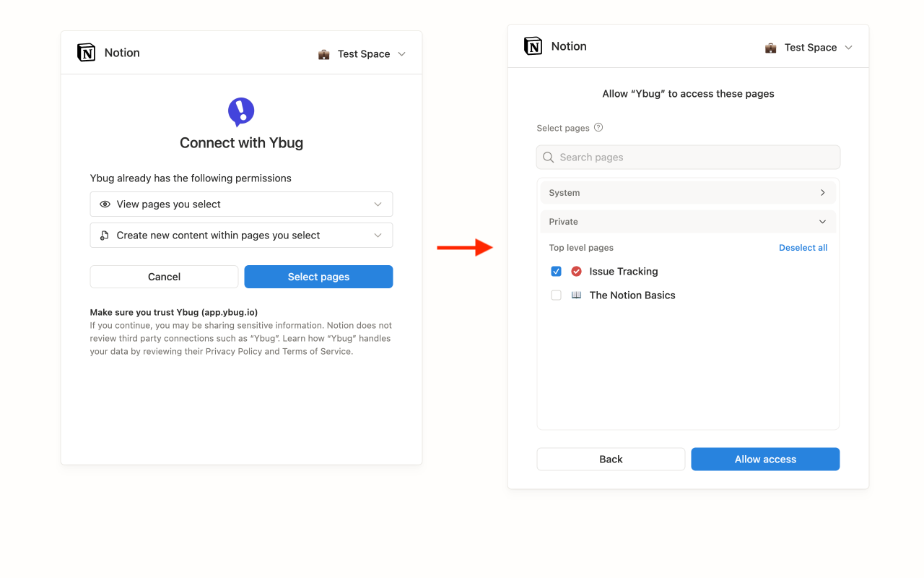Click the Connect with Ybug heading
The width and height of the screenshot is (924, 578).
(x=241, y=143)
